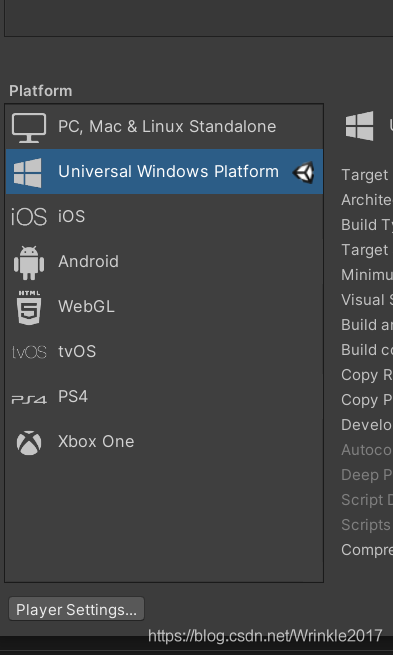Click the Windows logo in the platform list
Viewport: 393px width, 655px height.
click(x=28, y=173)
